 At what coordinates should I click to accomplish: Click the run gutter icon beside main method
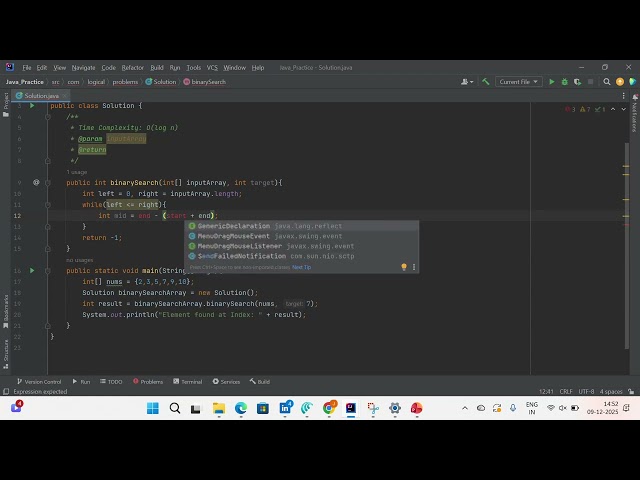click(32, 271)
